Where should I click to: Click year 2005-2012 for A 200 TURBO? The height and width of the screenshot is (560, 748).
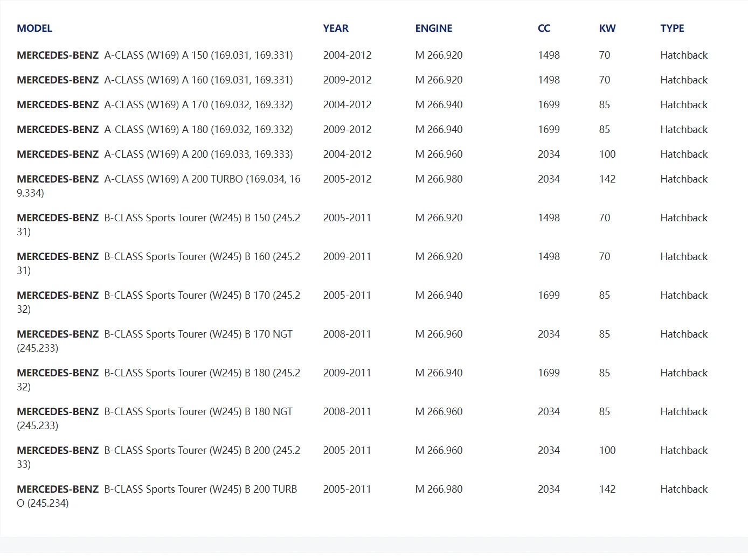pyautogui.click(x=347, y=179)
